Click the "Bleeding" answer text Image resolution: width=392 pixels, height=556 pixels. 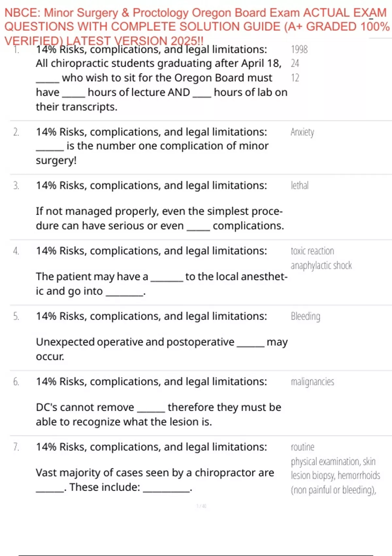pos(305,316)
